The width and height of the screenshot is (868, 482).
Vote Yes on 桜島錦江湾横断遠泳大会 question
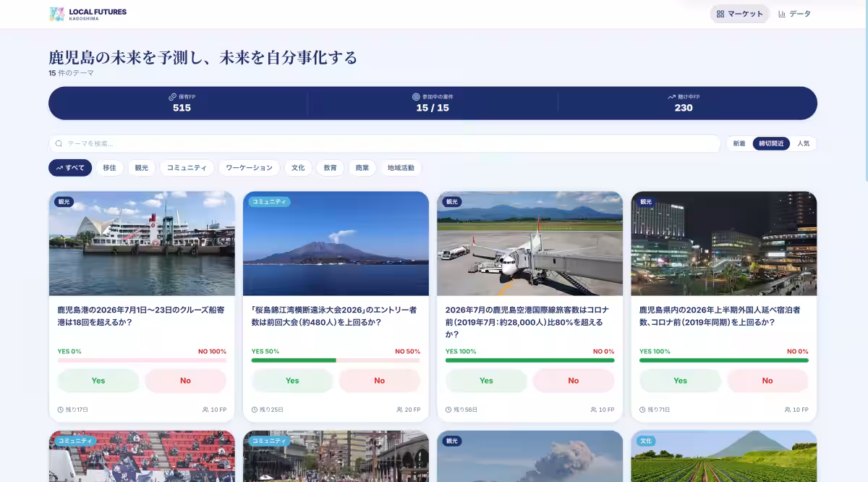coord(292,381)
